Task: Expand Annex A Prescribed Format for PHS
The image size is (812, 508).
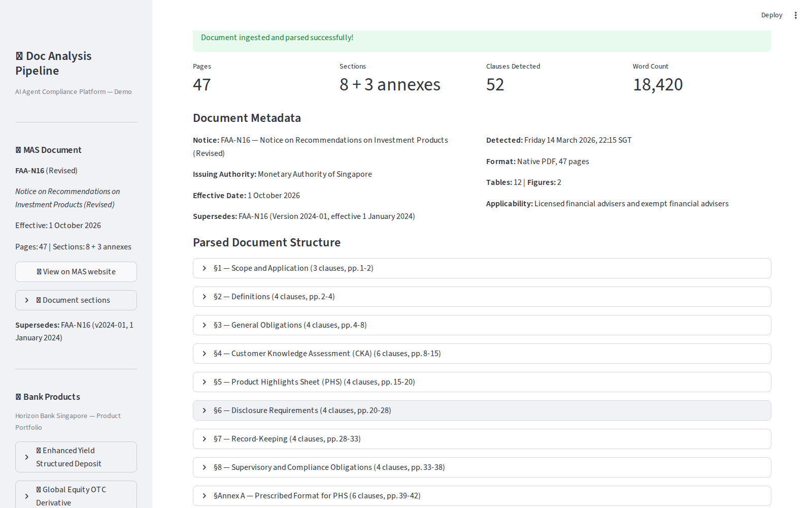Action: click(482, 496)
